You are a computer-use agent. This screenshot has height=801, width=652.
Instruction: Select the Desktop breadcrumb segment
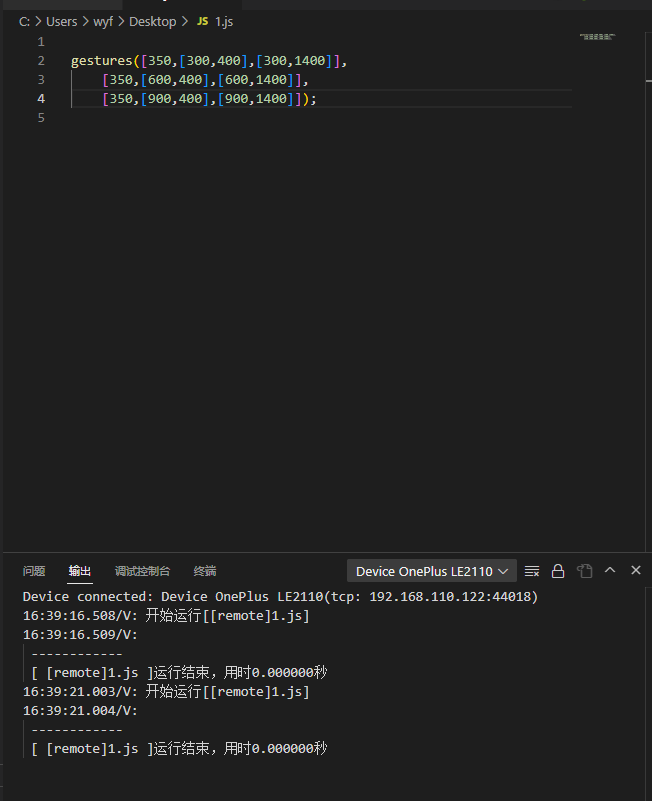(x=152, y=22)
